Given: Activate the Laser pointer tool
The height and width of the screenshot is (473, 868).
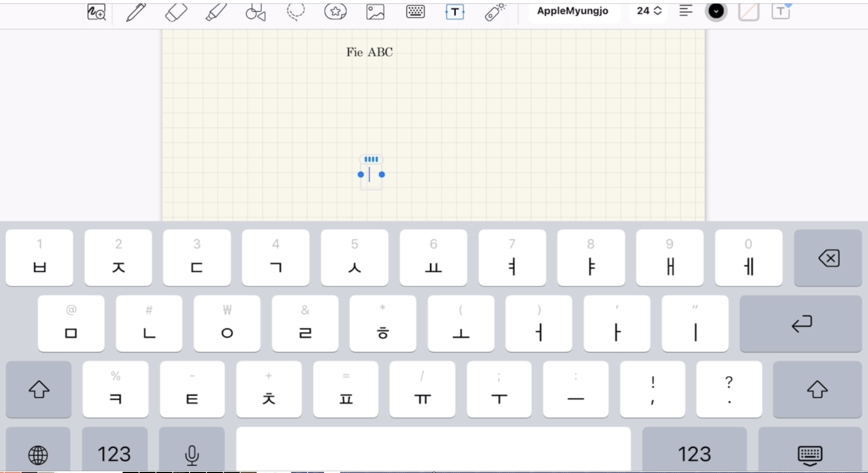Looking at the screenshot, I should [x=495, y=12].
